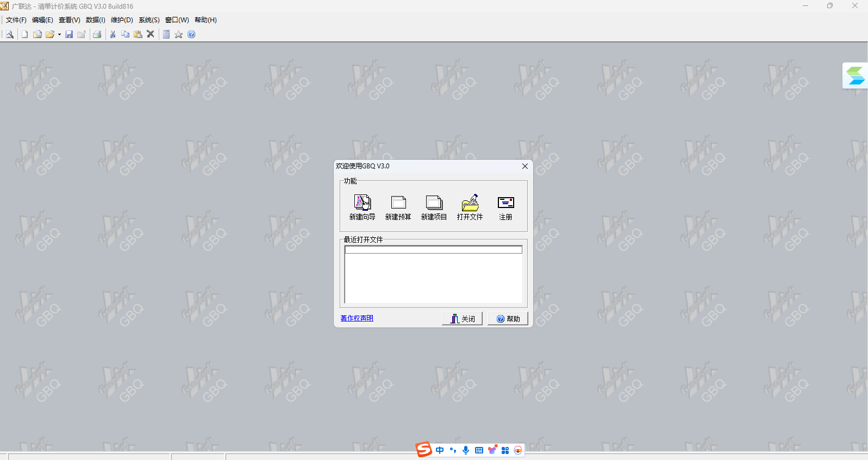Click the clipboard paste icon
The image size is (868, 460).
(x=138, y=34)
